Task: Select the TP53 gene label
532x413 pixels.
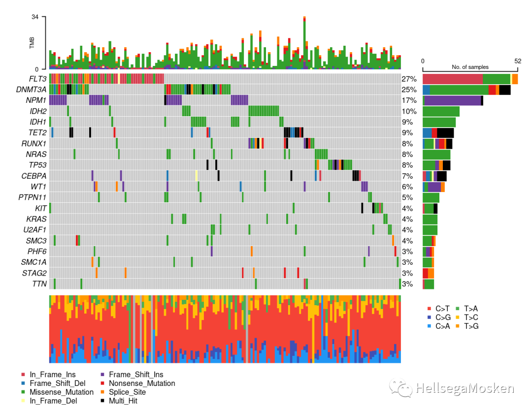Action: point(37,165)
